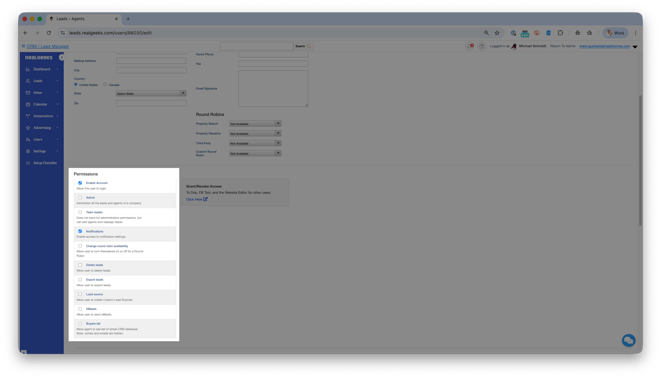
Task: Click the chat bubble icon
Action: pos(629,340)
